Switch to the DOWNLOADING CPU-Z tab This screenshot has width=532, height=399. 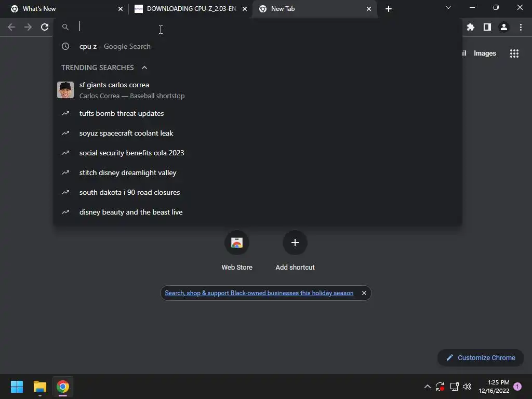pos(190,9)
